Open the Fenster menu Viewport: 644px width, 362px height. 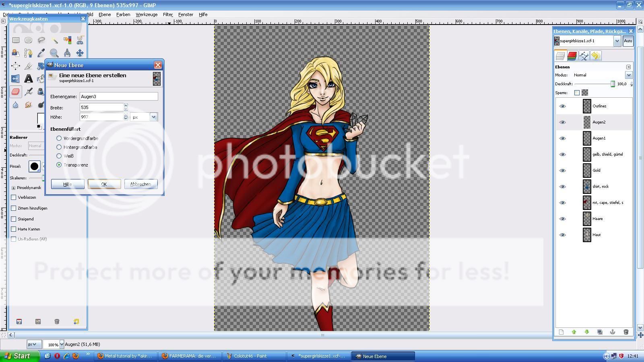pyautogui.click(x=186, y=14)
